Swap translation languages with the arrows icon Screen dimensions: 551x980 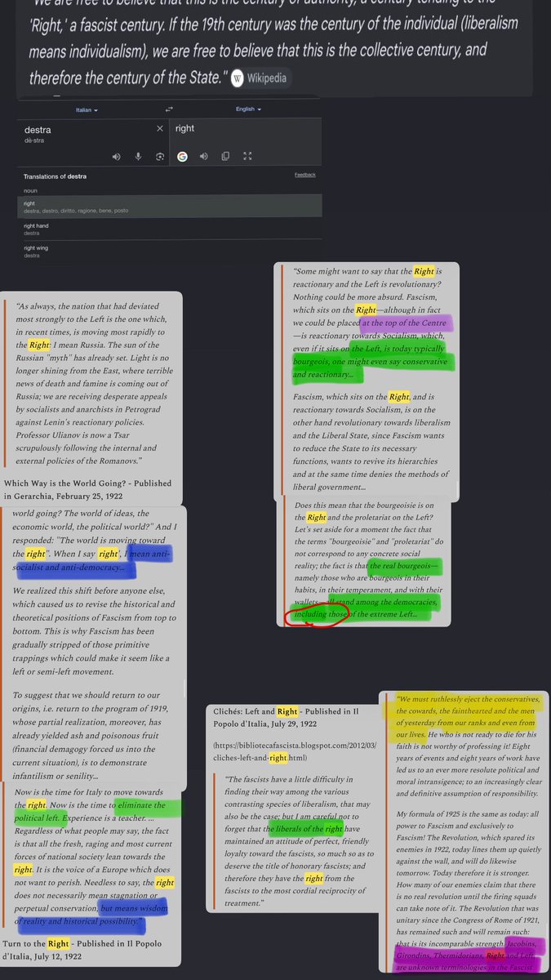(169, 109)
